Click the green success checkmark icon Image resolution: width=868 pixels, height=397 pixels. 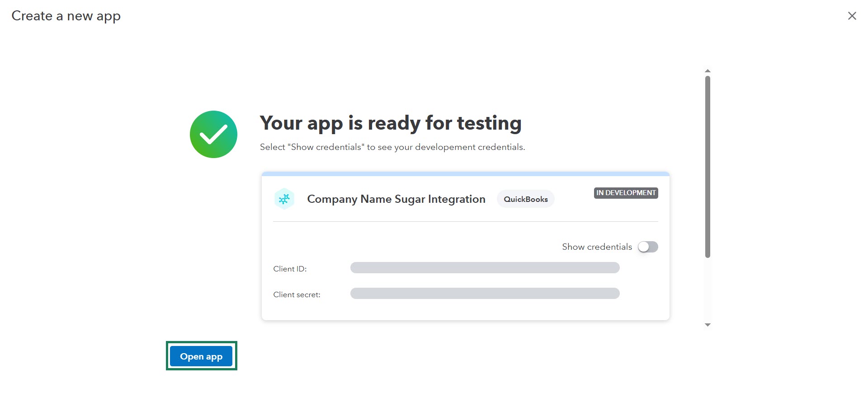coord(213,134)
